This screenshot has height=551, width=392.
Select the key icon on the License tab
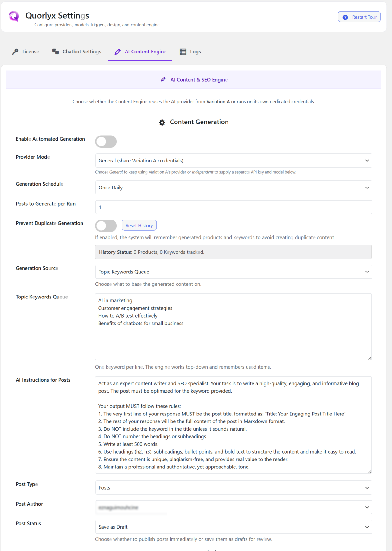tap(15, 52)
